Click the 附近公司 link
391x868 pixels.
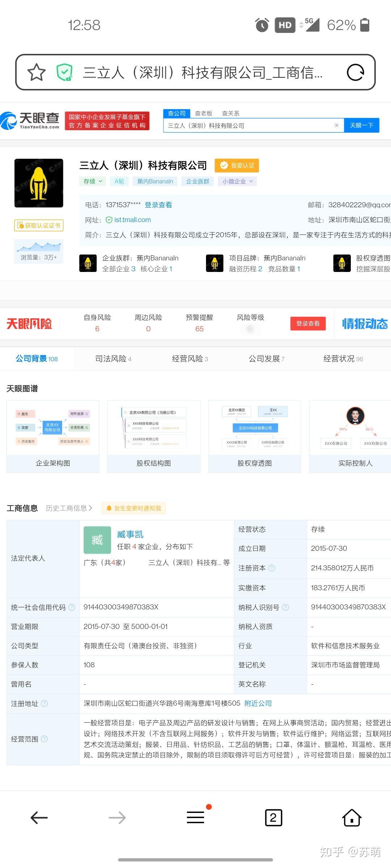point(258,703)
